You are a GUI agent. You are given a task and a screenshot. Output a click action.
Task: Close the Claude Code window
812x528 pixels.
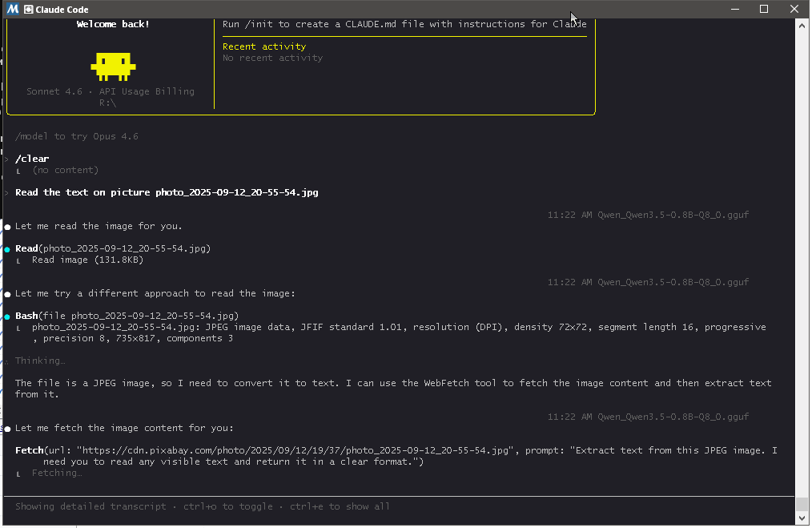pyautogui.click(x=794, y=9)
